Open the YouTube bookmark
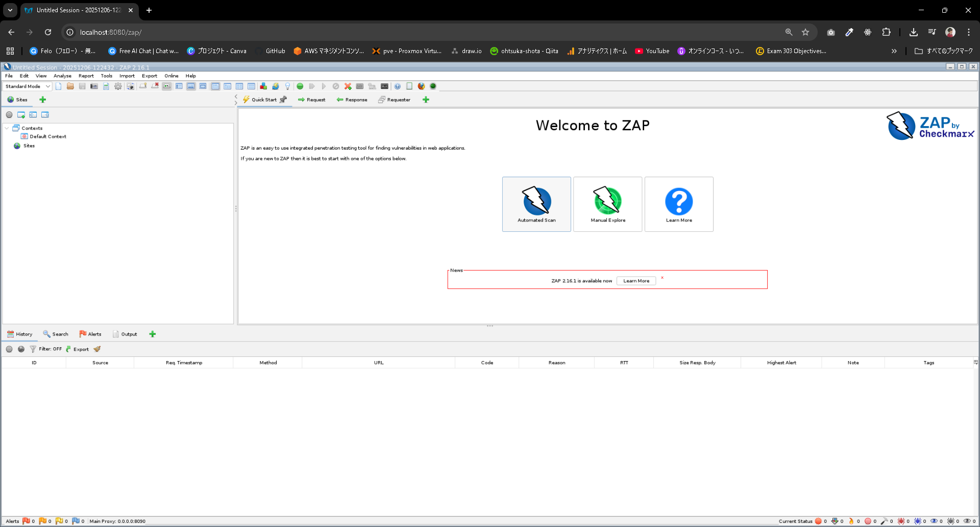980x527 pixels. (652, 51)
